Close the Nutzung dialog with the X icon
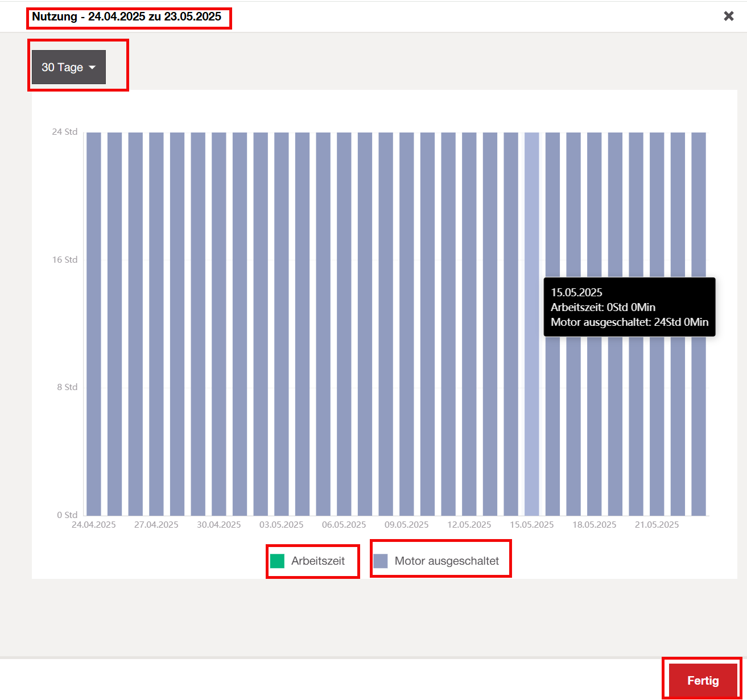 [x=728, y=16]
